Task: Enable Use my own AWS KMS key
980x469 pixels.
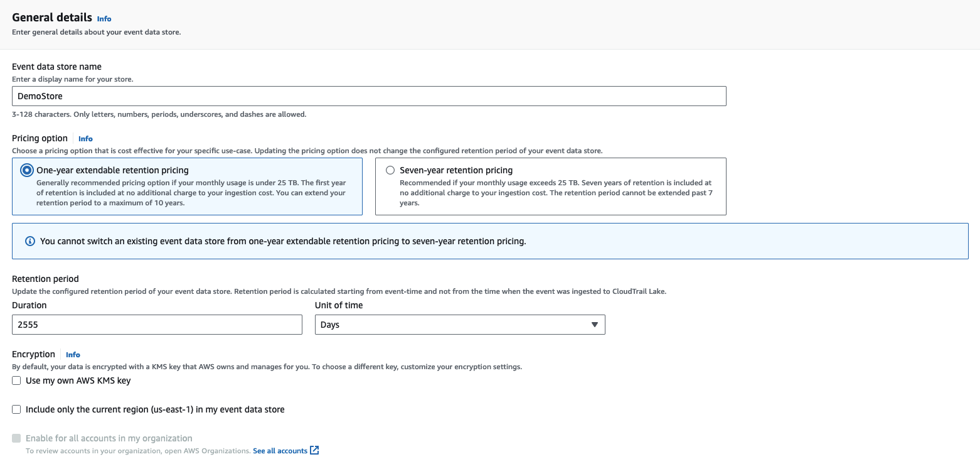Action: (x=16, y=380)
